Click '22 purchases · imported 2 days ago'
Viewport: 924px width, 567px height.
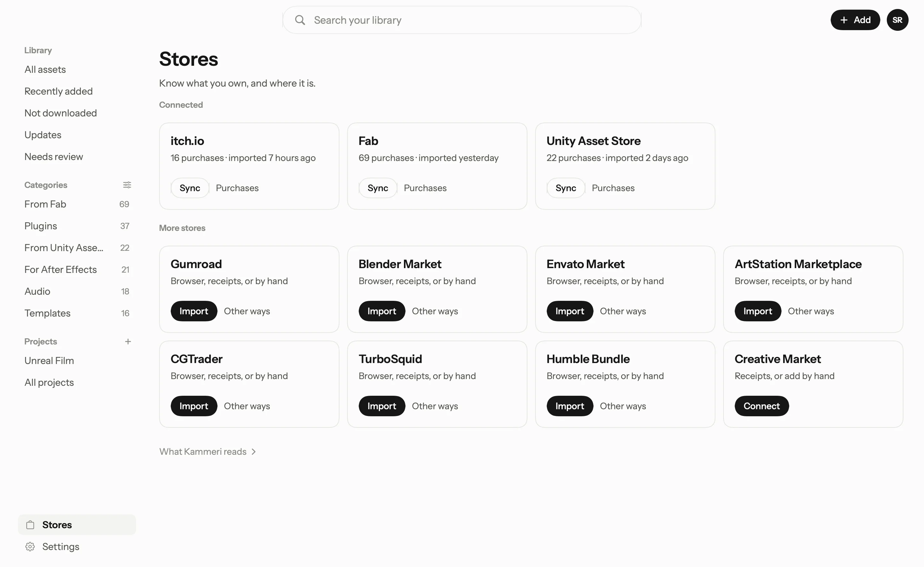pos(617,158)
